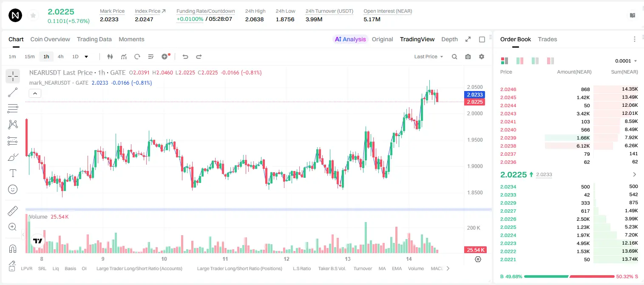Viewport: 644px width, 285px height.
Task: Click the 2.0238 ask price row
Action: [569, 146]
